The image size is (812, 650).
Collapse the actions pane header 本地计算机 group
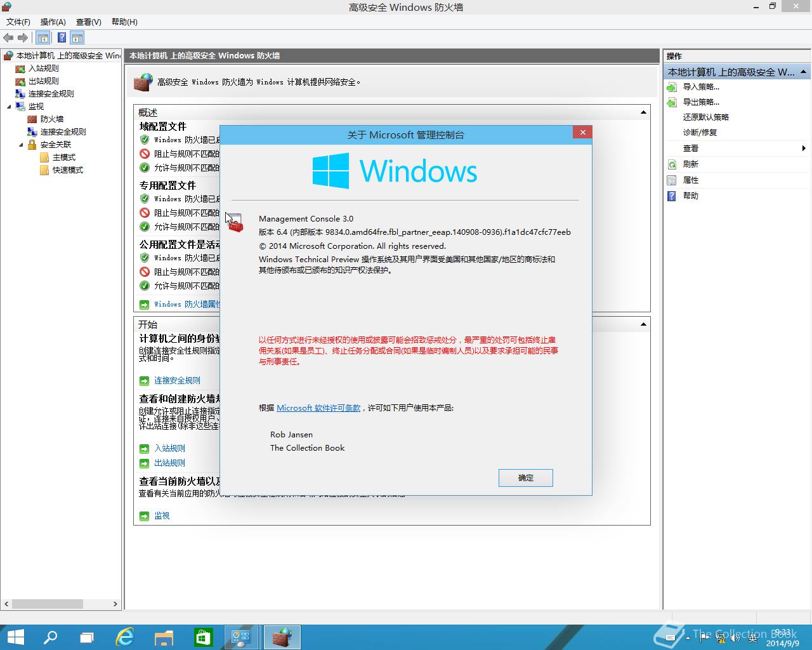click(x=804, y=72)
